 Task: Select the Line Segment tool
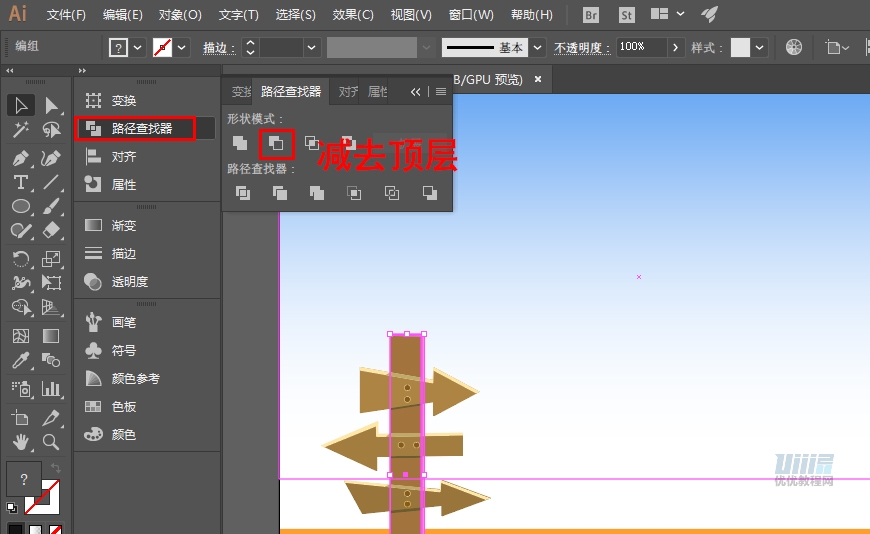pyautogui.click(x=52, y=182)
